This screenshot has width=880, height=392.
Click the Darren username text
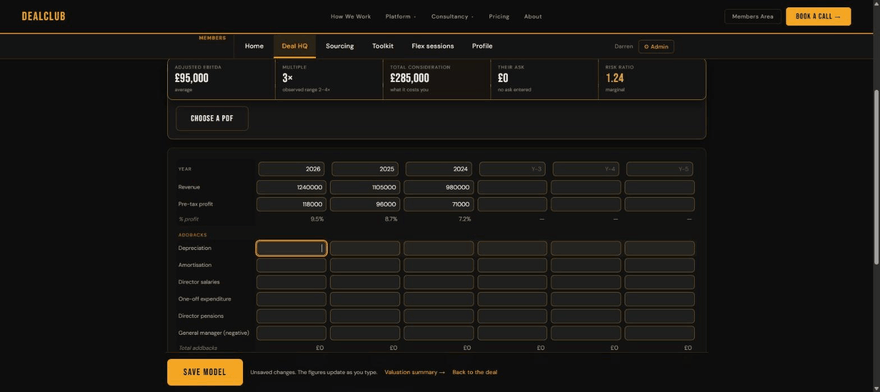(623, 47)
